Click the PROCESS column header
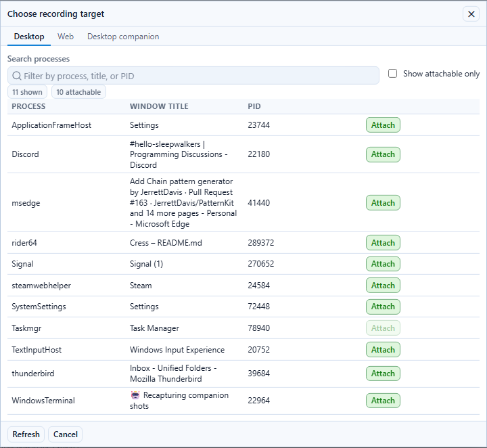Screen dimensions: 487x448 [x=28, y=106]
